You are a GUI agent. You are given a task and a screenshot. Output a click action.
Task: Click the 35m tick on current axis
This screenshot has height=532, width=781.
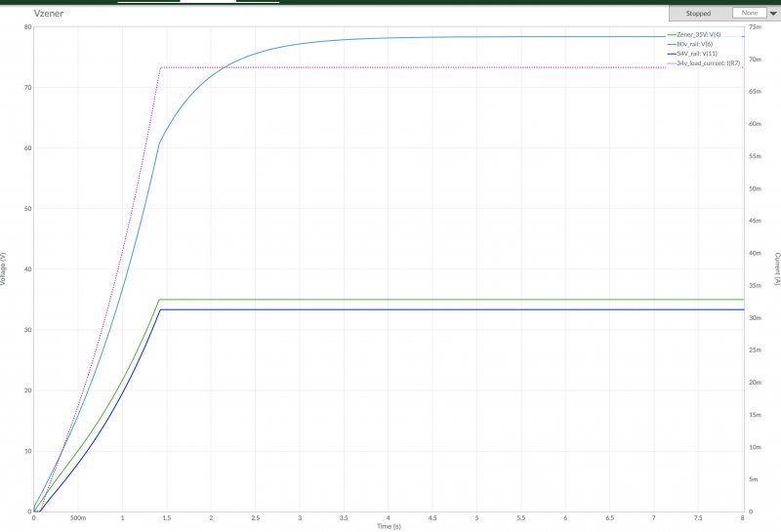(755, 285)
